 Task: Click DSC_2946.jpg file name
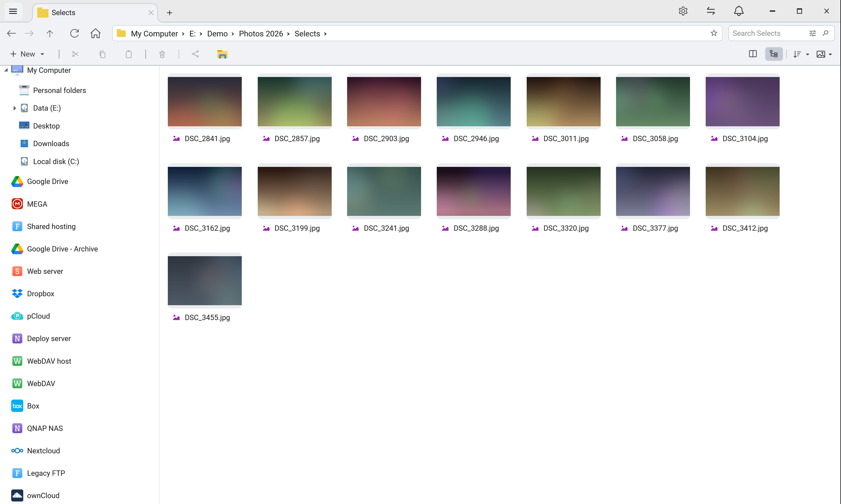(x=476, y=139)
